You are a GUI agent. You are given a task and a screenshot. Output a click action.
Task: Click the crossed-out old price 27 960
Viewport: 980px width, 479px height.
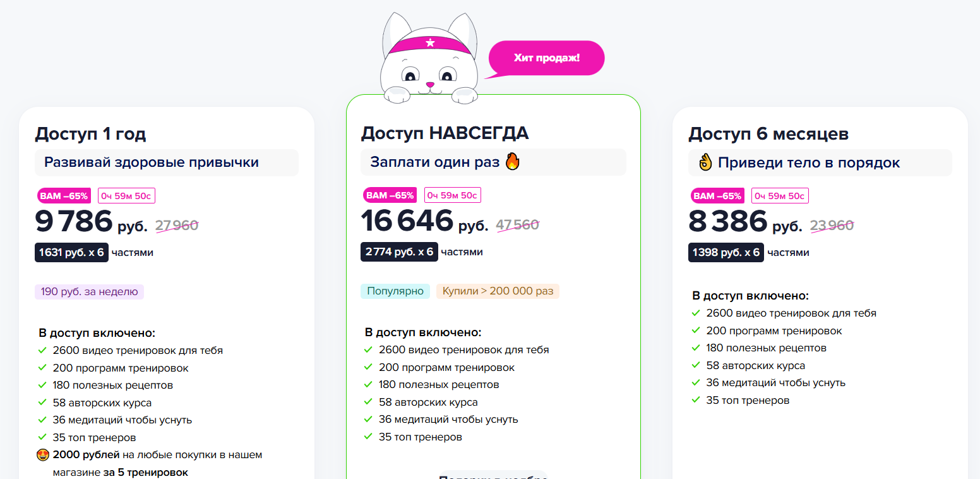coord(177,225)
